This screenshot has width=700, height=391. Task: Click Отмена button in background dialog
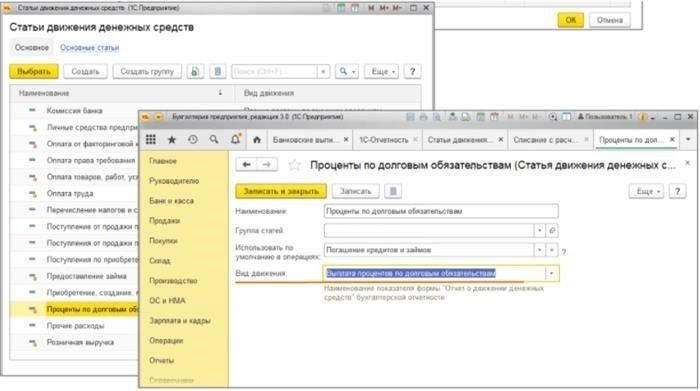[609, 20]
